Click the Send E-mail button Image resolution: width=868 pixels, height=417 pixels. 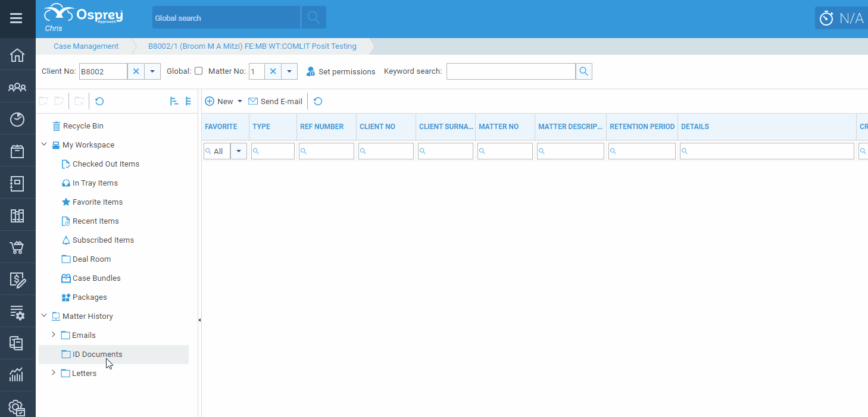[275, 101]
